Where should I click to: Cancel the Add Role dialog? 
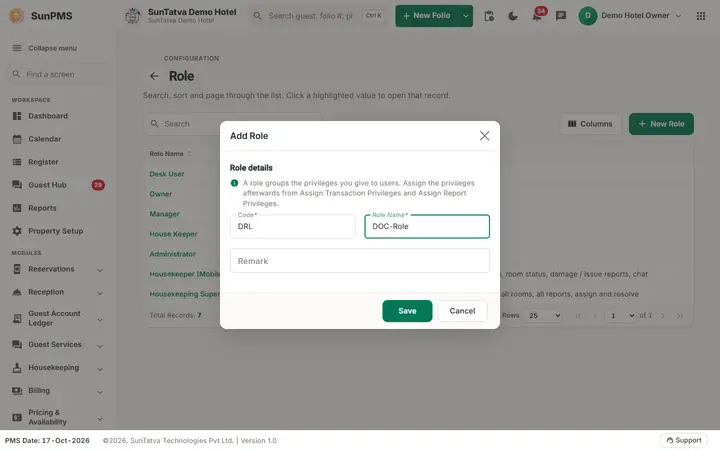click(462, 311)
